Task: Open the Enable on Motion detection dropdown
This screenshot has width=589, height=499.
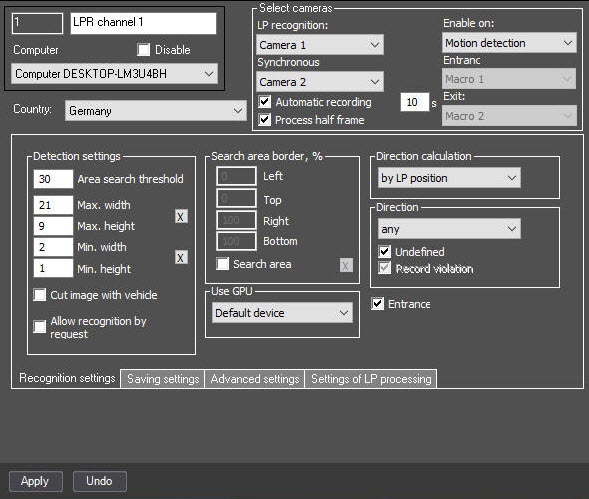Action: pyautogui.click(x=509, y=43)
